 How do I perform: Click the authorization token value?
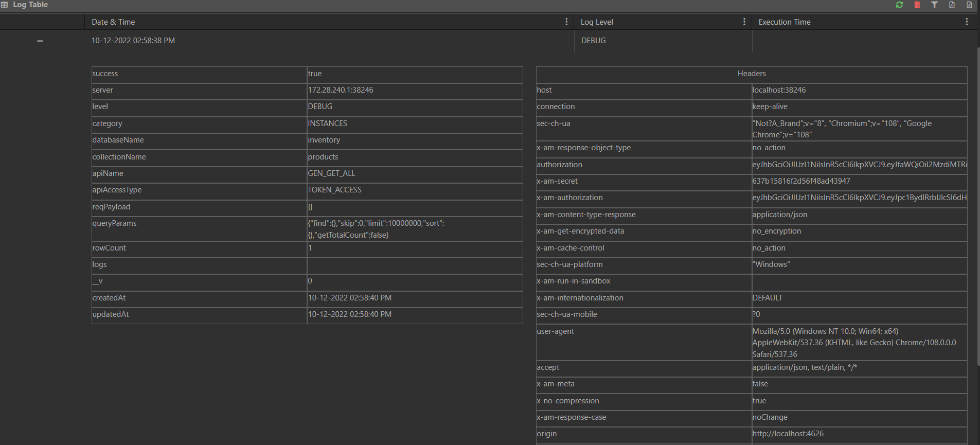(x=859, y=165)
